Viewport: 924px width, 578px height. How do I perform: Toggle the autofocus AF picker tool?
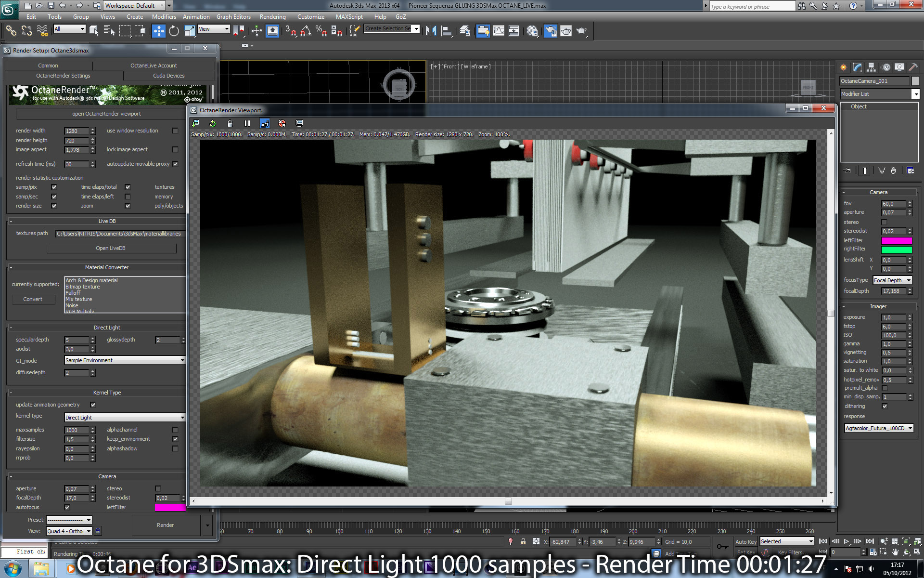point(265,123)
